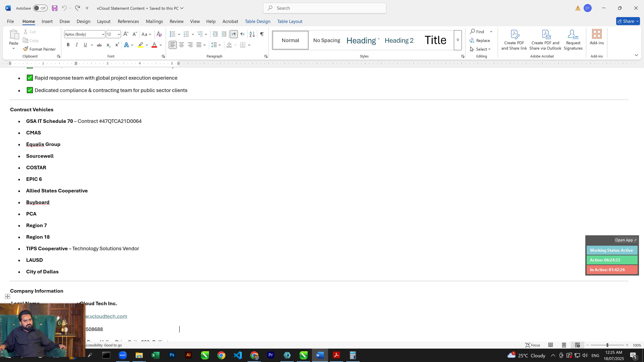The width and height of the screenshot is (644, 362).
Task: Click the Redo arrow icon
Action: (x=77, y=8)
